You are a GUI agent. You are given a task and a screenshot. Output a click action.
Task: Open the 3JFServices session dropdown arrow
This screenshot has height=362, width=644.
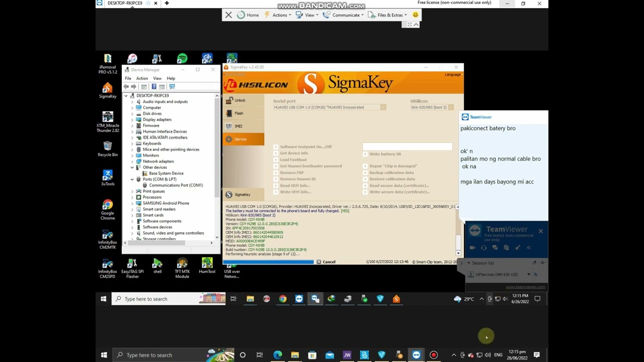tap(529, 275)
